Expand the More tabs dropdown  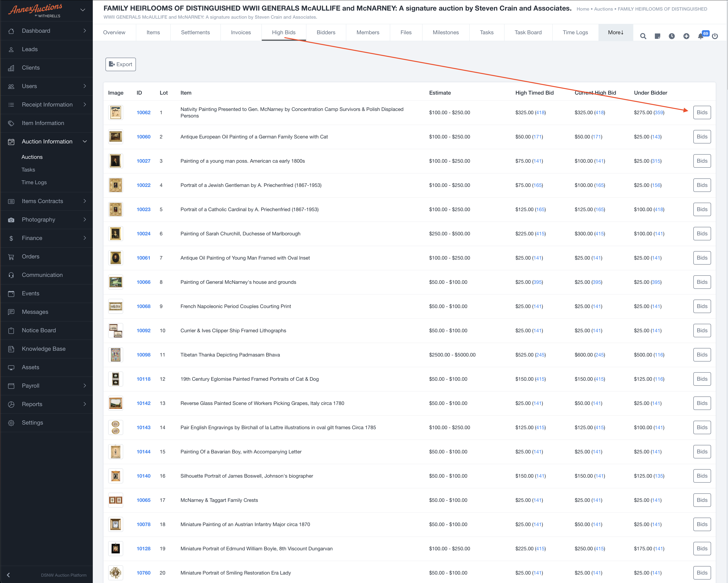pyautogui.click(x=615, y=32)
